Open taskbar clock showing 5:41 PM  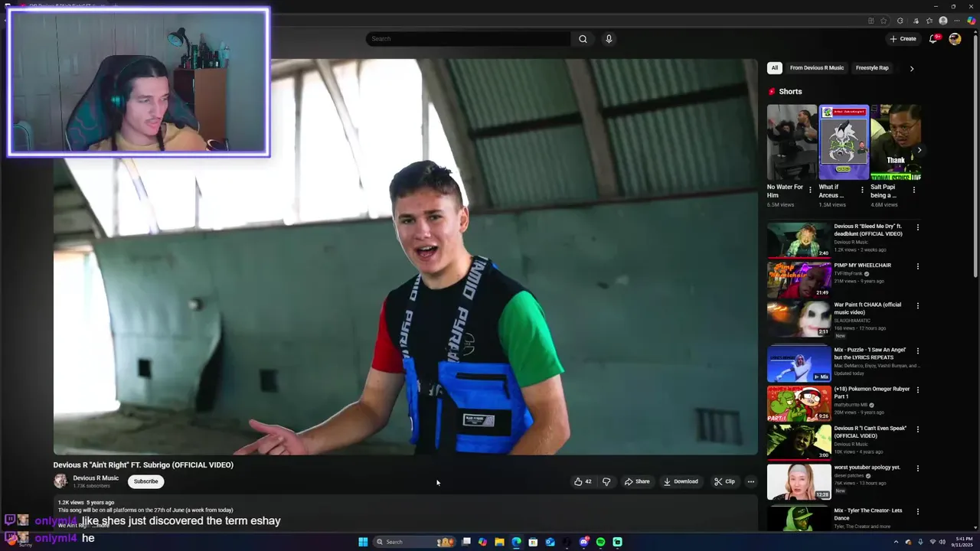[963, 542]
